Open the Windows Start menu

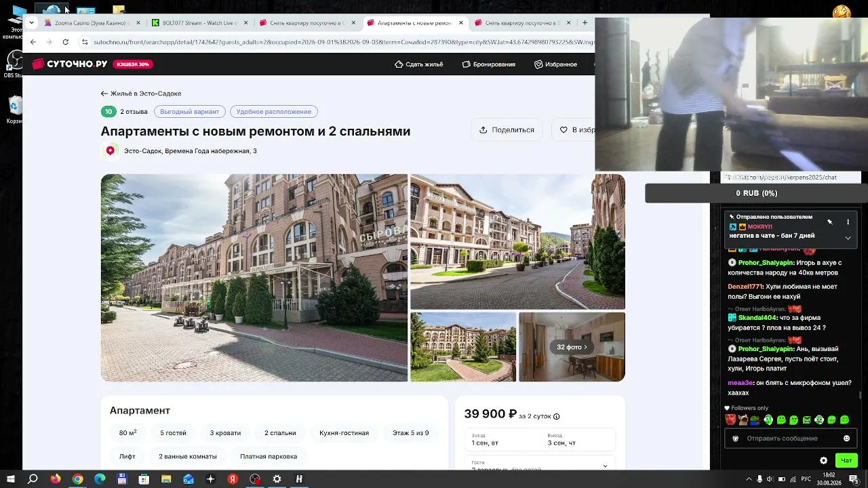point(11,479)
